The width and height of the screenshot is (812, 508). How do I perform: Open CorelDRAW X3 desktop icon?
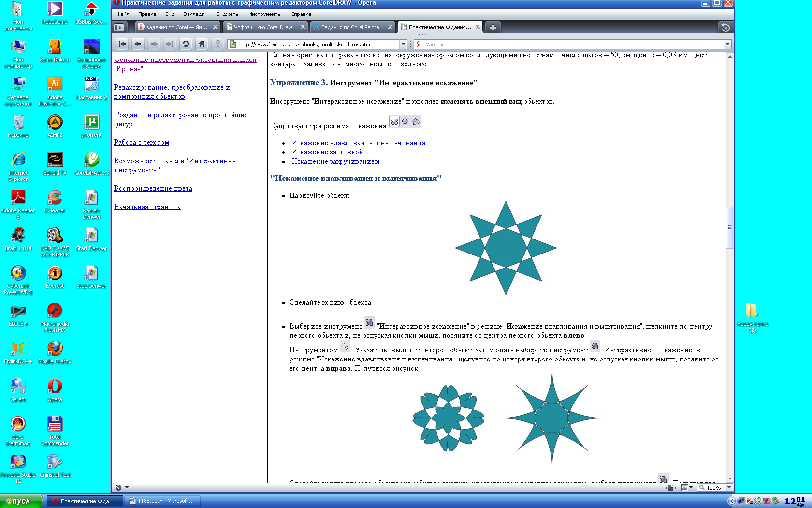click(92, 164)
